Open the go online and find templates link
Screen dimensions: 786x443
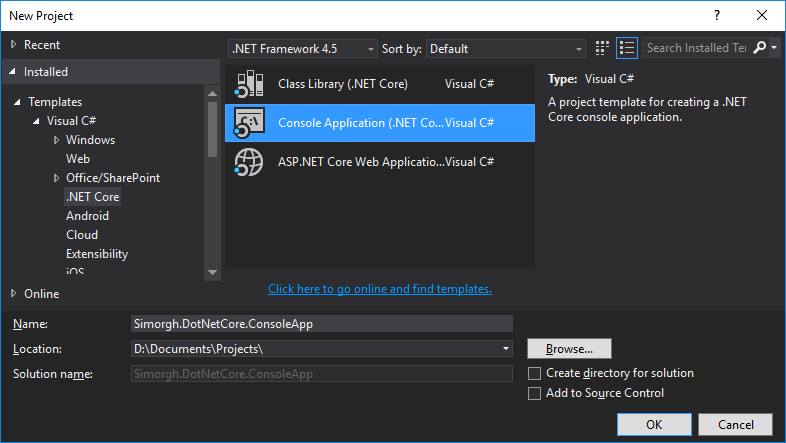(379, 289)
